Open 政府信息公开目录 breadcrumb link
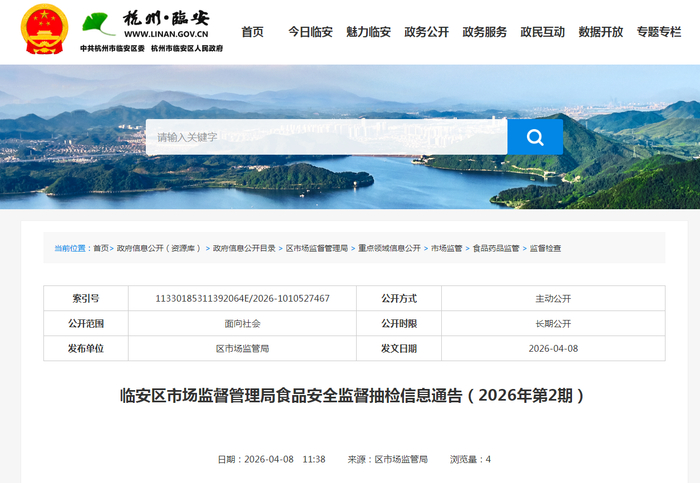 [244, 248]
